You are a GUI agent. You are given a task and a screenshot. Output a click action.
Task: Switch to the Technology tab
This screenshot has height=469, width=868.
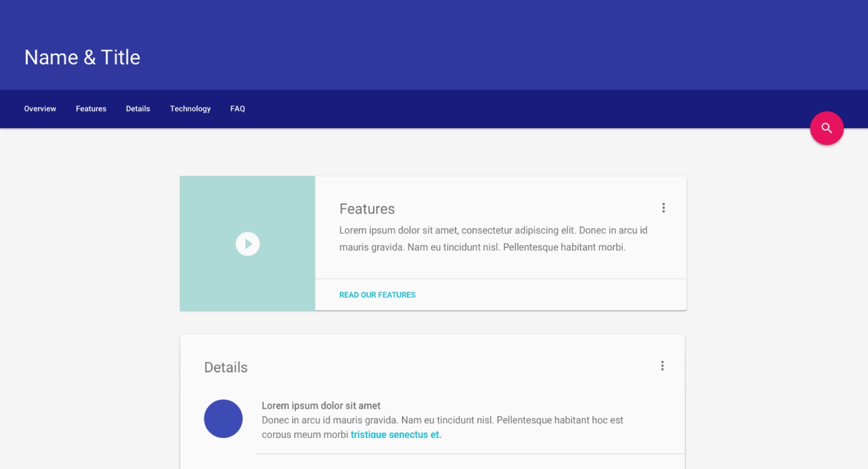click(x=190, y=108)
